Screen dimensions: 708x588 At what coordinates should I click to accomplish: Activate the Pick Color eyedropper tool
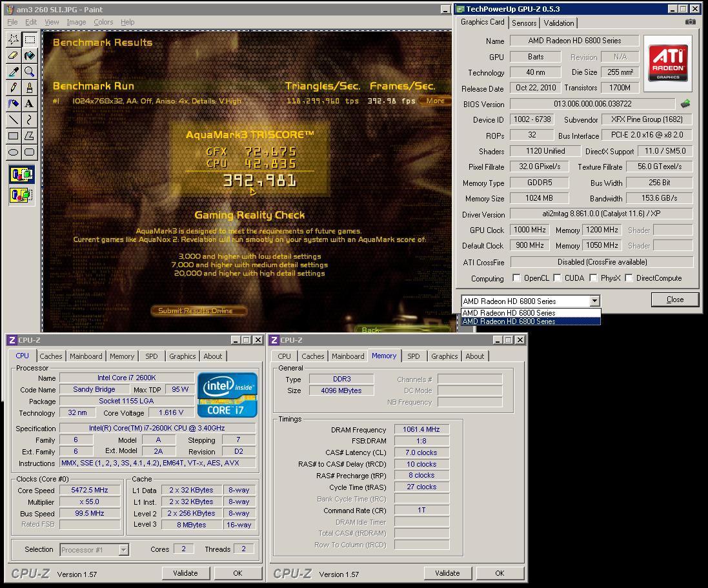[14, 72]
